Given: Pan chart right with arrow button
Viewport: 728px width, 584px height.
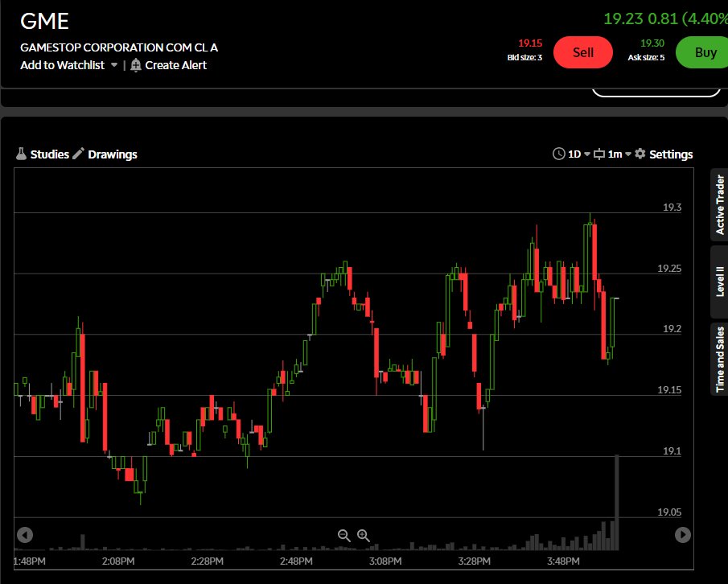Looking at the screenshot, I should pyautogui.click(x=682, y=535).
